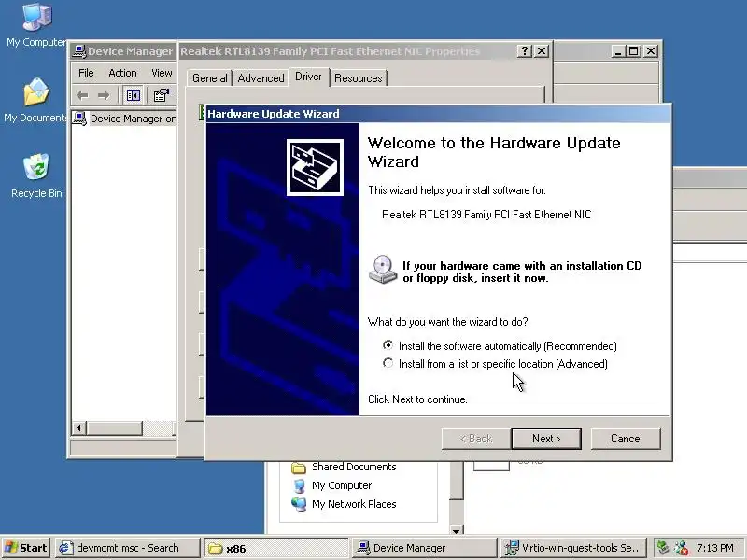747x560 pixels.
Task: Click Next in Hardware Update Wizard
Action: click(x=546, y=439)
